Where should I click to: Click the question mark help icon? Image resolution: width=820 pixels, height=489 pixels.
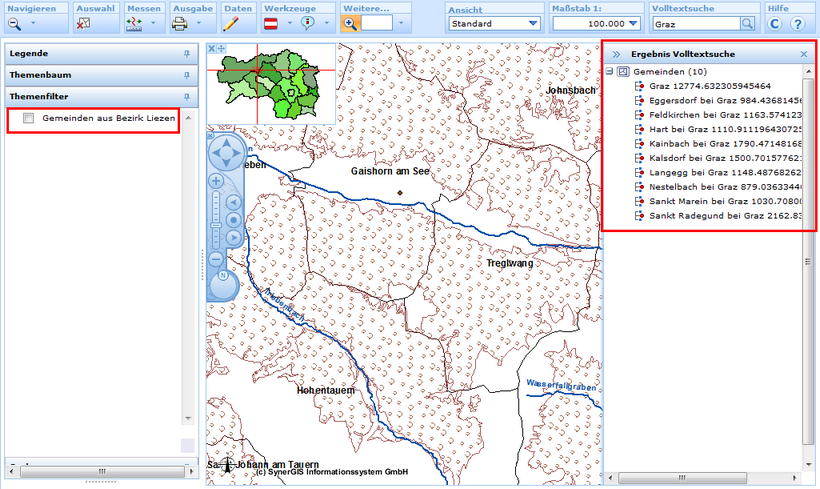pyautogui.click(x=797, y=23)
